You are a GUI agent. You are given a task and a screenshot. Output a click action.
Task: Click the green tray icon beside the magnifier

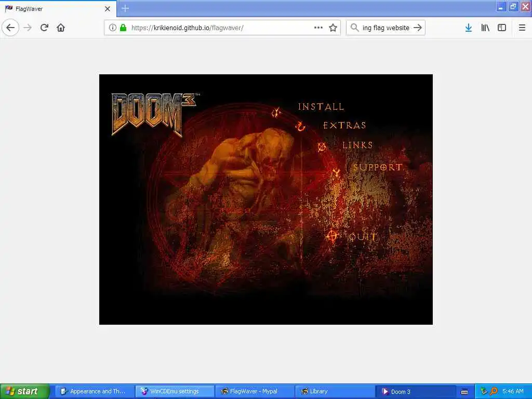(x=484, y=391)
